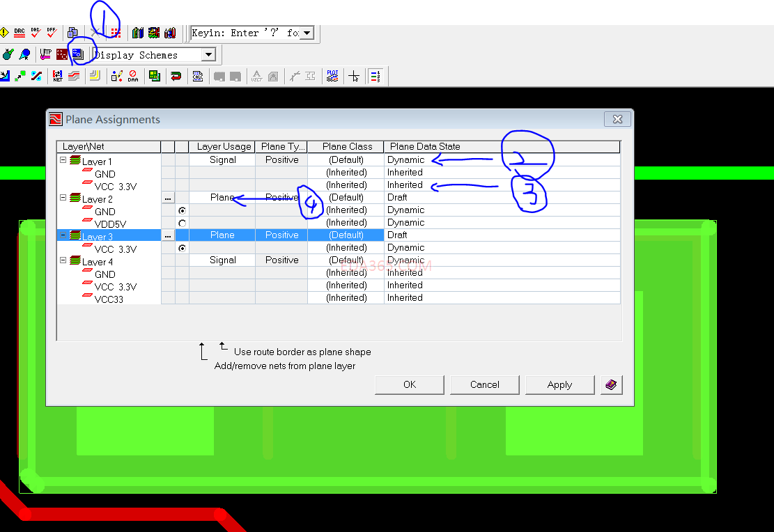Open the Keyin command dropdown arrow

pyautogui.click(x=307, y=33)
